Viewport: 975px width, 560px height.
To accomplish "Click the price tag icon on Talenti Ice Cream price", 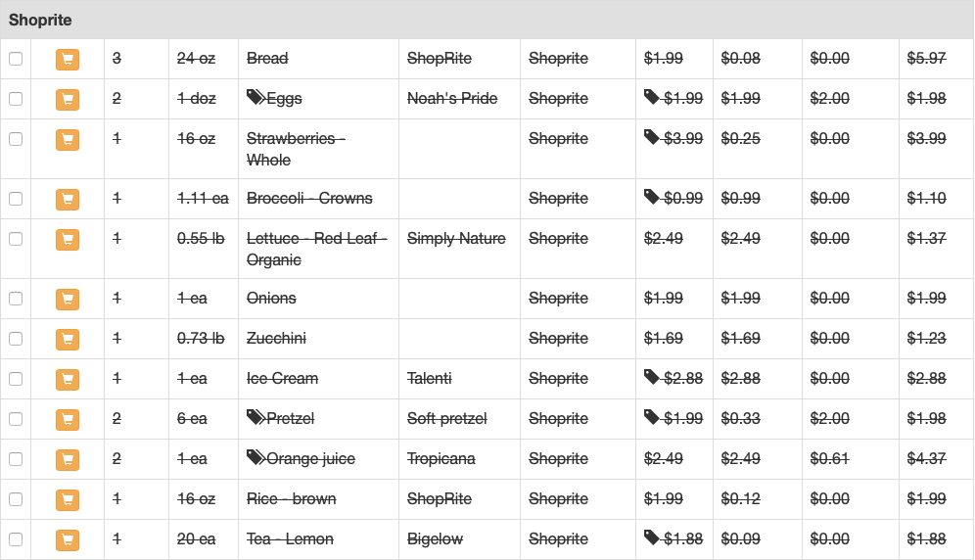I will (x=651, y=377).
